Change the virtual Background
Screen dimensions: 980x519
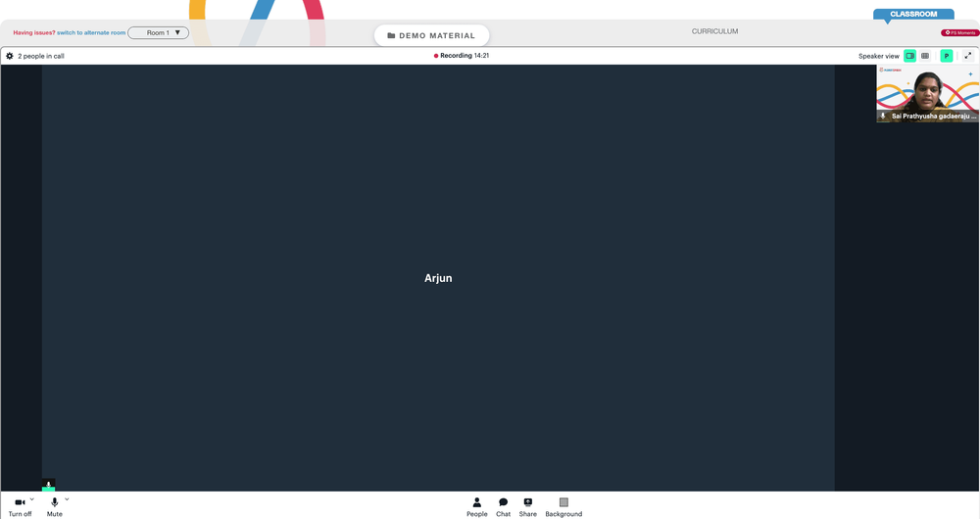pyautogui.click(x=563, y=507)
